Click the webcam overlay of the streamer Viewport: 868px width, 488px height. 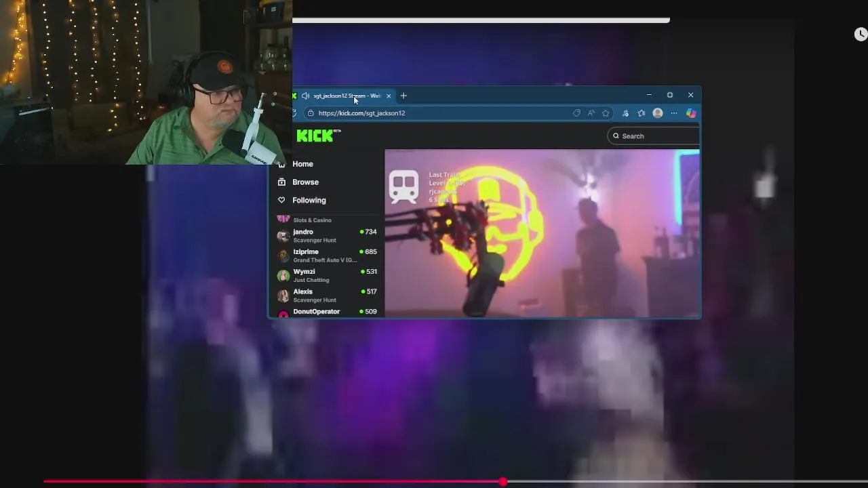146,82
